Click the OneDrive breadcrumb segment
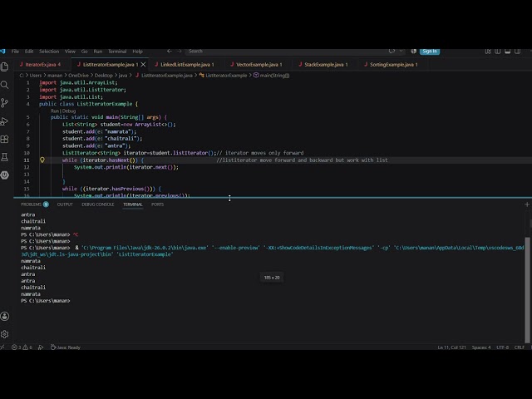This screenshot has width=532, height=399. [78, 76]
